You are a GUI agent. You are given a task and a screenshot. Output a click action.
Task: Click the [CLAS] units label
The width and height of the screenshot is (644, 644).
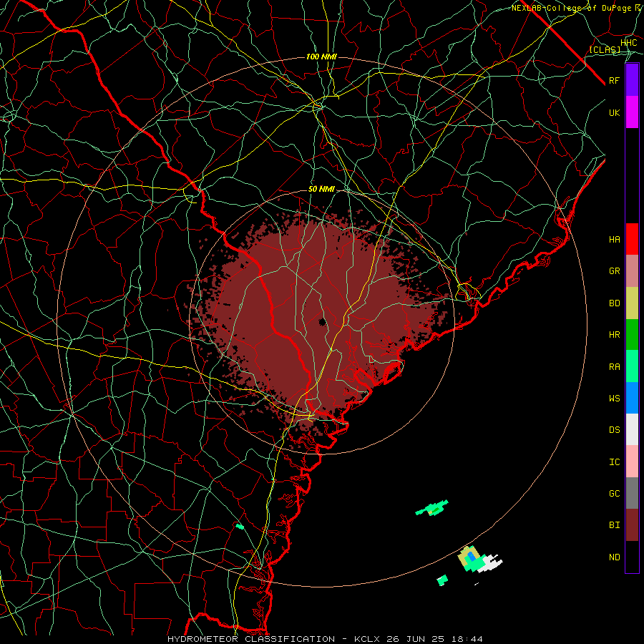(x=605, y=49)
